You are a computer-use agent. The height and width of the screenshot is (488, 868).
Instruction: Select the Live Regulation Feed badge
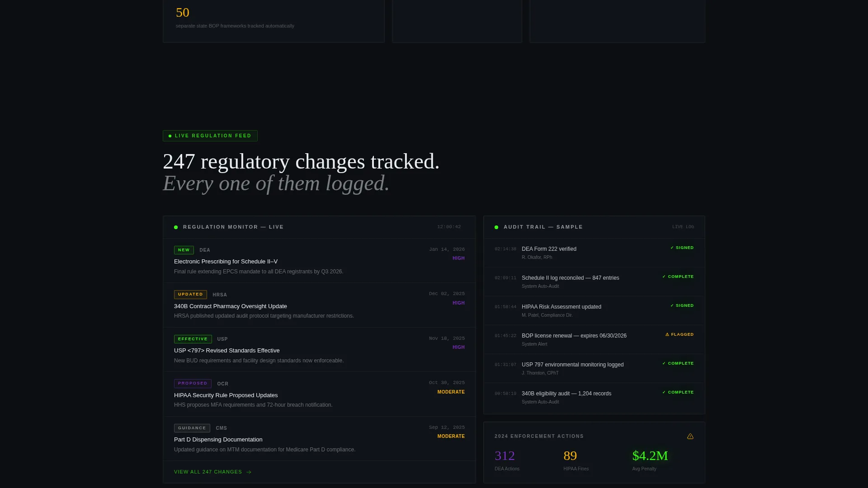pos(210,136)
